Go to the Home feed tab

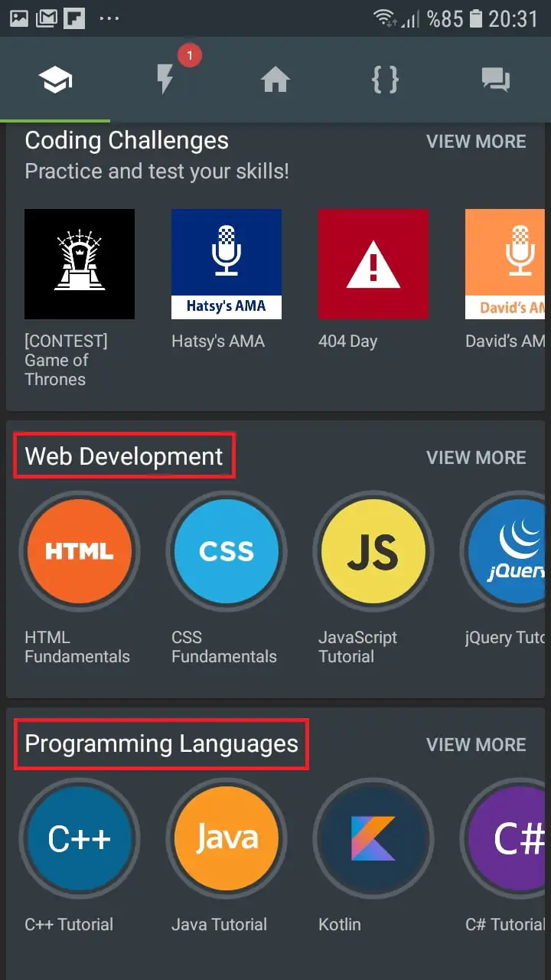pyautogui.click(x=275, y=80)
